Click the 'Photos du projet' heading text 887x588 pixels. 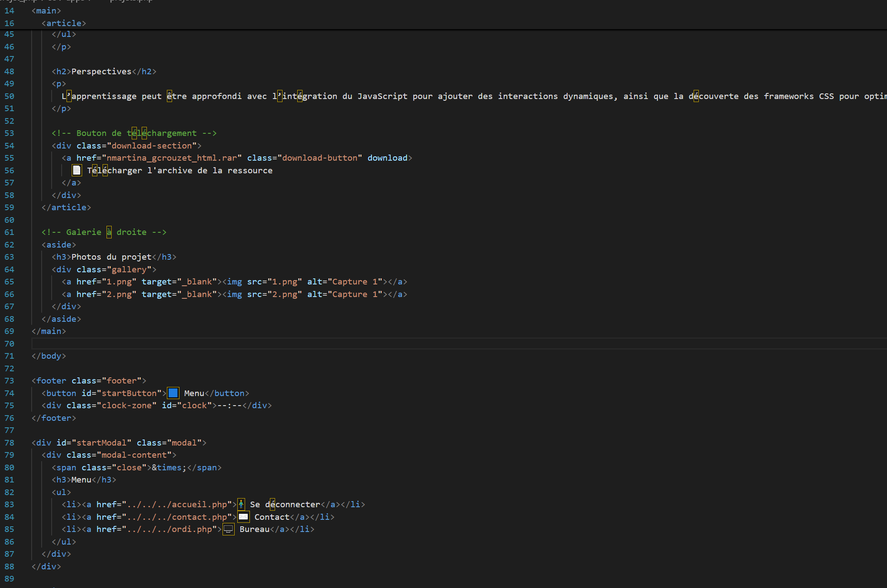(x=111, y=257)
